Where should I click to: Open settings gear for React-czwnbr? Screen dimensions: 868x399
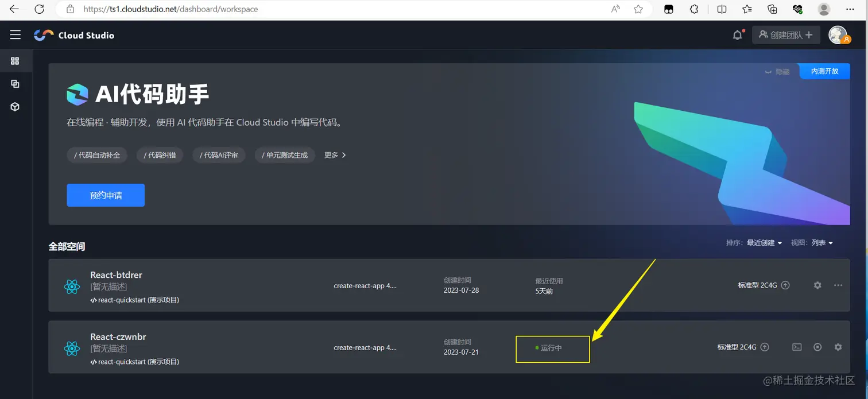point(838,347)
